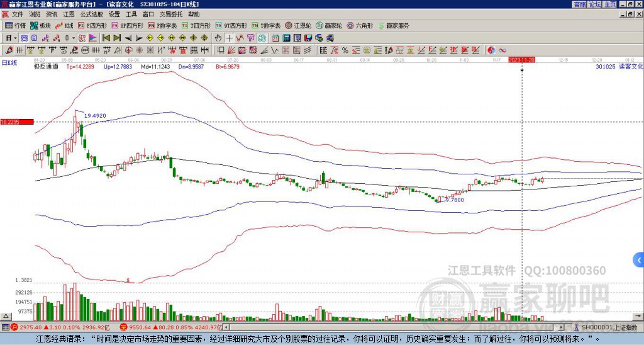
Task: Select the red pen drawing tool
Action: tap(9, 50)
